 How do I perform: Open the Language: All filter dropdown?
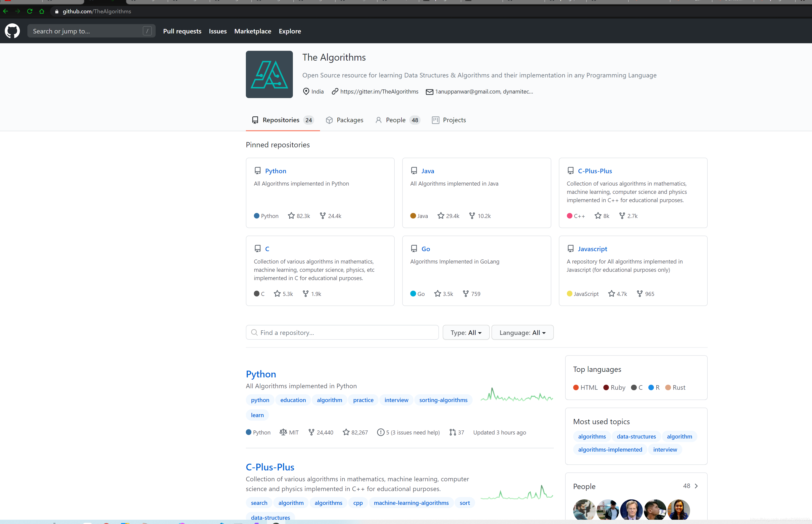522,332
